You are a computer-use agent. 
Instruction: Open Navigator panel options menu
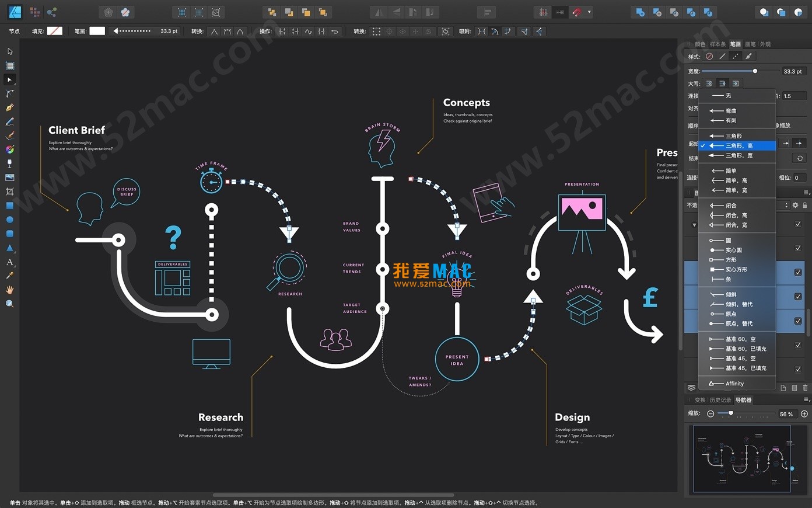point(806,400)
